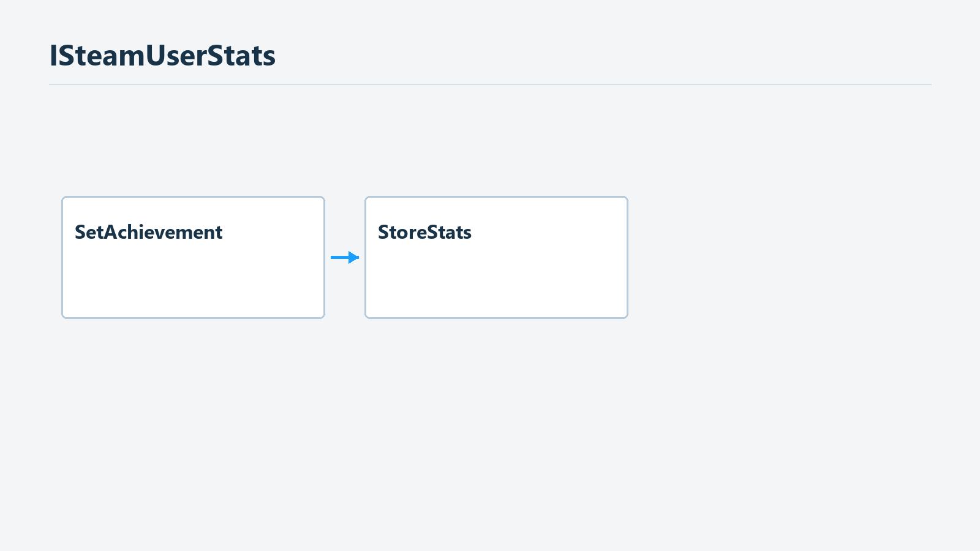Click the StoreStats box
The height and width of the screenshot is (551, 980).
(496, 257)
